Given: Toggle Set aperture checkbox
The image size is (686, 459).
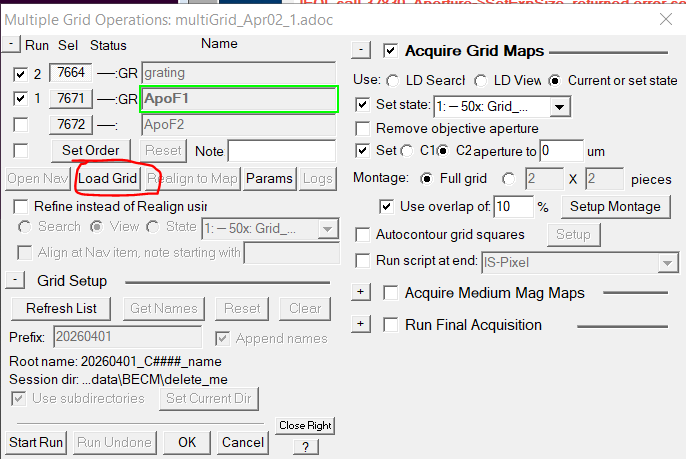Looking at the screenshot, I should pos(362,151).
